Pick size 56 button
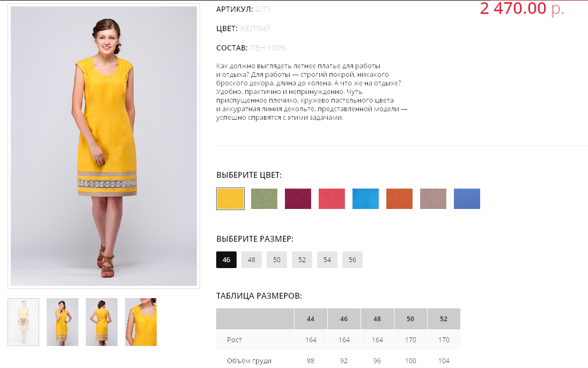Screen dimensions: 588x368 coord(352,260)
